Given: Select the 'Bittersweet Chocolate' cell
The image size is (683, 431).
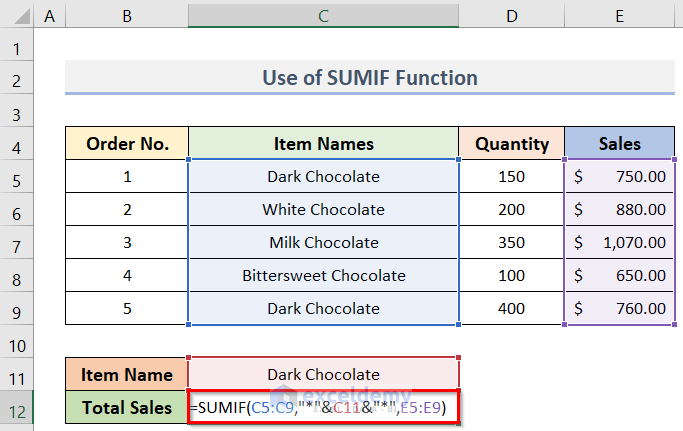Looking at the screenshot, I should 323,275.
